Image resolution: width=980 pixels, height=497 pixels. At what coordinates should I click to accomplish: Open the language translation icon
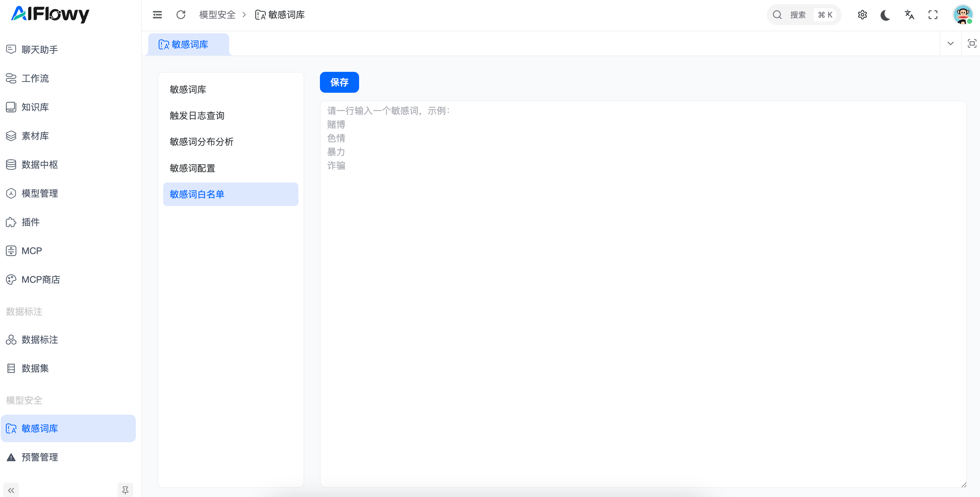click(909, 15)
